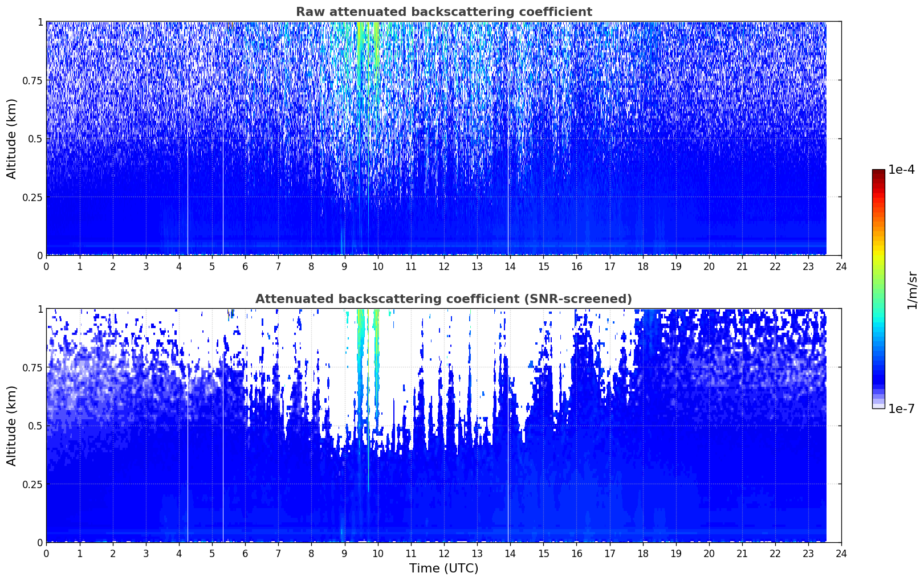
Task: Click the "18" hour tick under the raw plot
Action: (642, 266)
